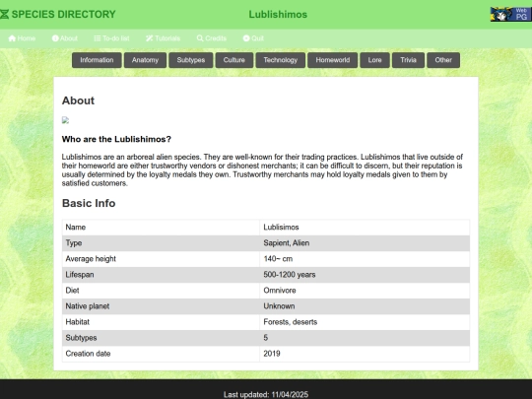Image resolution: width=532 pixels, height=399 pixels.
Task: Switch to the Subtypes tab
Action: click(x=191, y=60)
